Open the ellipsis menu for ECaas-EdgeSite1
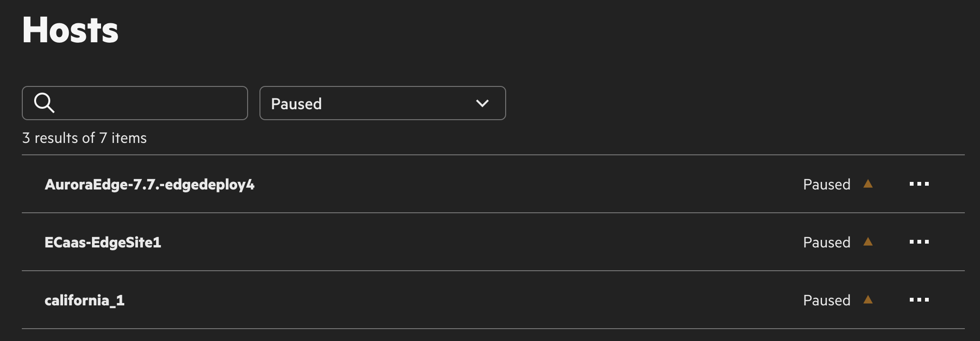The height and width of the screenshot is (341, 980). [919, 242]
